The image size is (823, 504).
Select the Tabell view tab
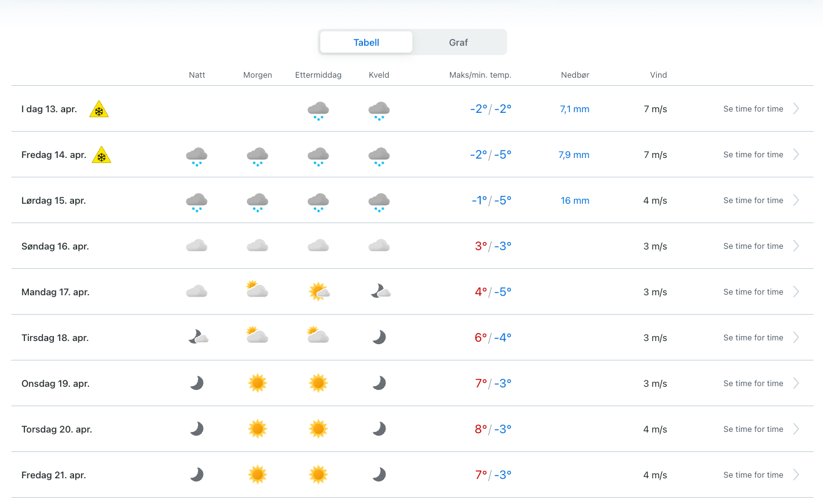[366, 43]
